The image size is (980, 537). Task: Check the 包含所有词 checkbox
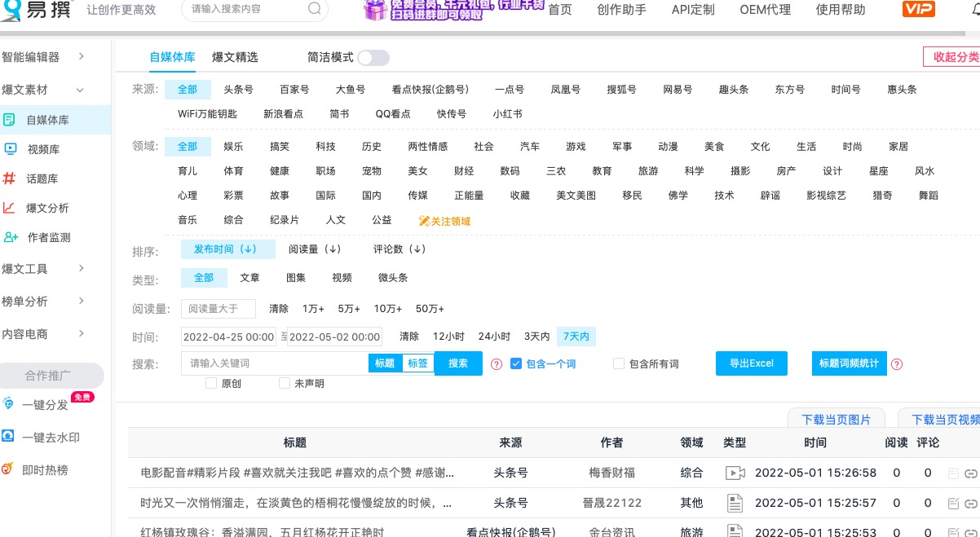(619, 363)
